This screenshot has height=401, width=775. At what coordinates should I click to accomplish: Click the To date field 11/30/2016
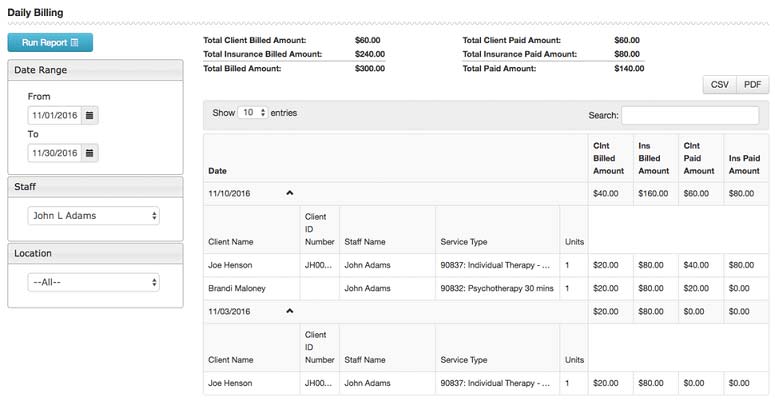tap(54, 153)
